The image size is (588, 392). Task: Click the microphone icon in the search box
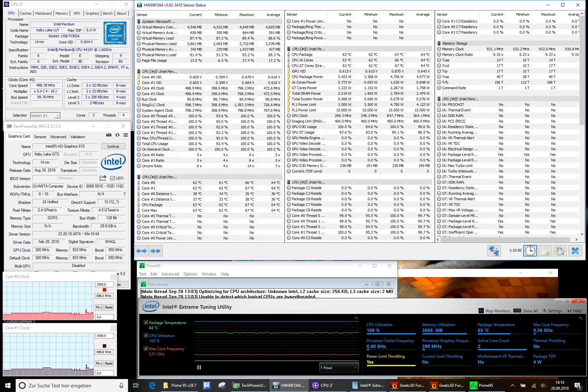[121, 385]
